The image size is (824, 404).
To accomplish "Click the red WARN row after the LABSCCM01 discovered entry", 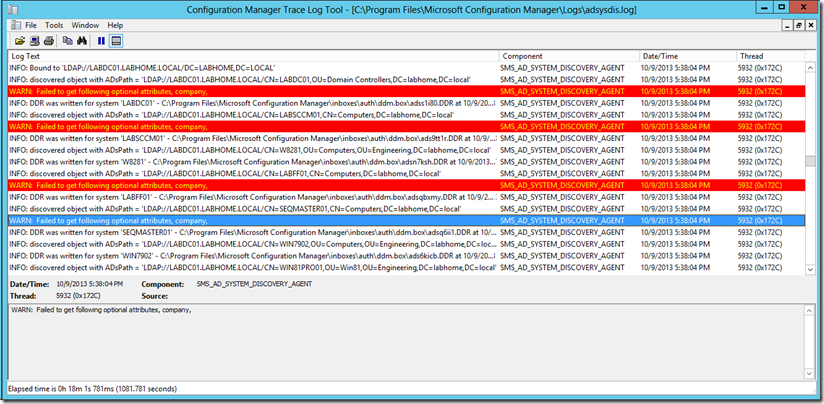I will (406, 127).
